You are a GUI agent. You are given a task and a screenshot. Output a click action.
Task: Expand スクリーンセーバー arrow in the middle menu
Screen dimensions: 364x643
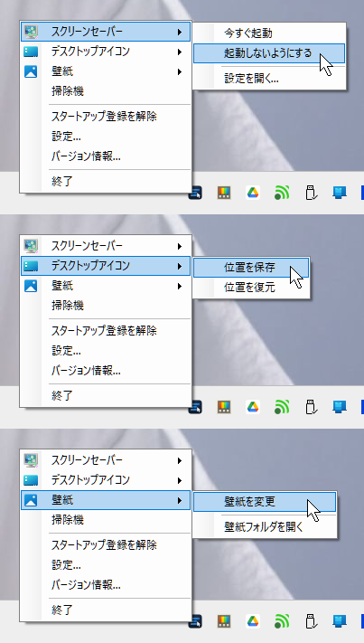point(180,246)
